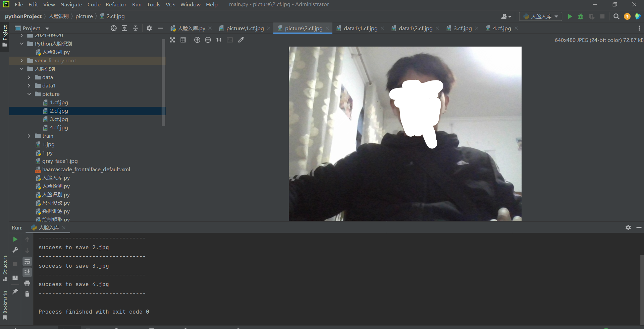
Task: Toggle soft-wrap in the Run console
Action: (x=27, y=261)
